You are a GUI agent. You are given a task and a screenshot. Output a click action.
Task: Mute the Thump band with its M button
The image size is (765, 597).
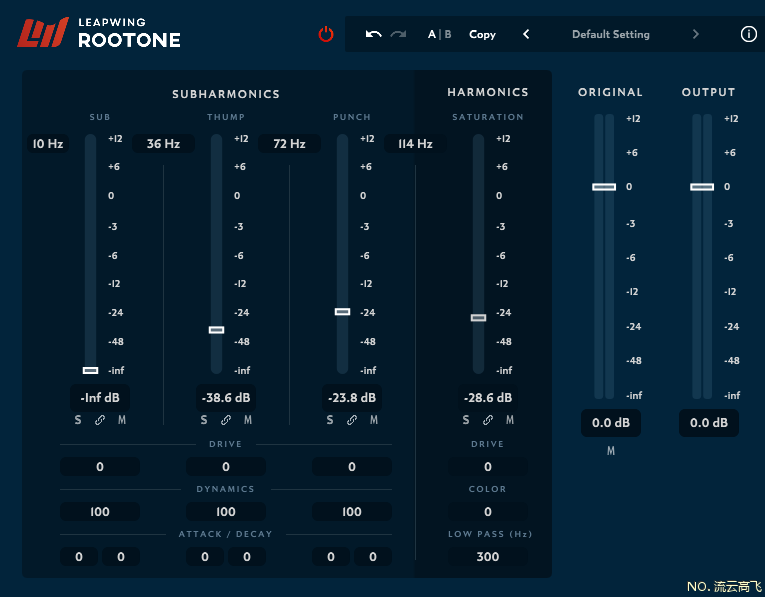(x=248, y=420)
